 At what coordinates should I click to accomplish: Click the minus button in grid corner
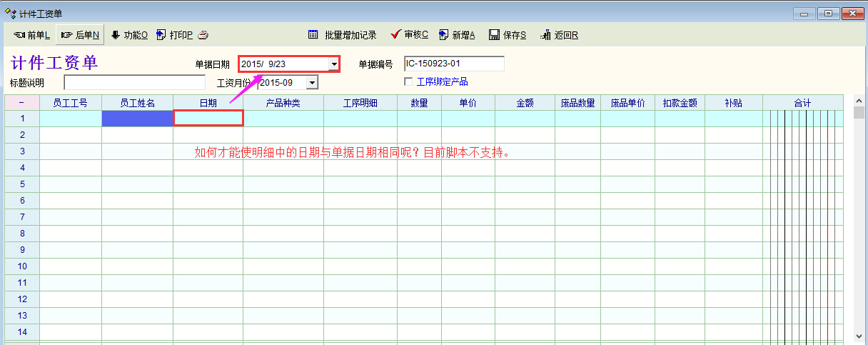21,103
